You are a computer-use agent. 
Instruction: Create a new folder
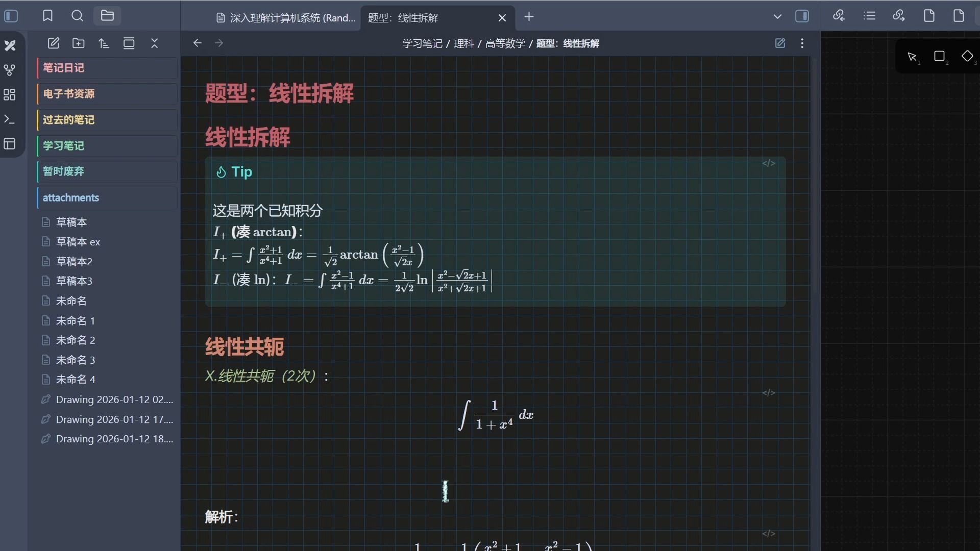(79, 43)
